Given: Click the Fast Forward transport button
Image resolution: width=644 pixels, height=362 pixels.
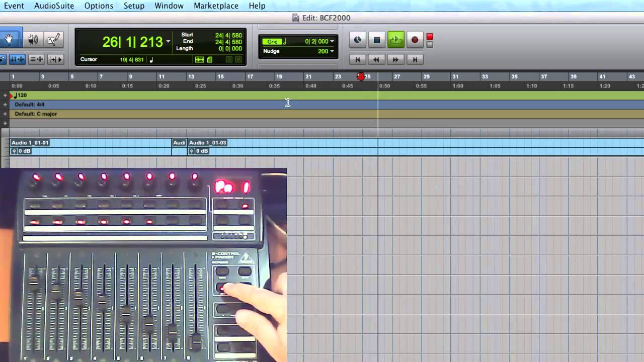Looking at the screenshot, I should tap(395, 59).
